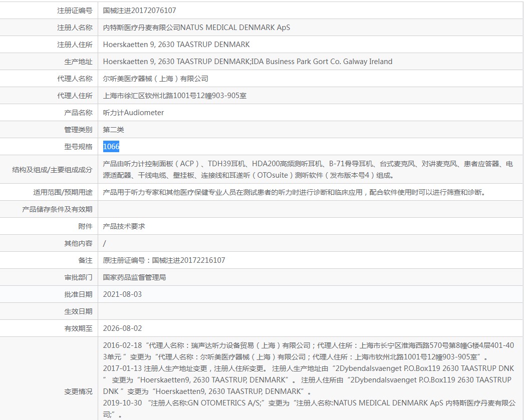Screen dimensions: 524x420
Task: Click the 其他内容 row label
Action: 78,243
